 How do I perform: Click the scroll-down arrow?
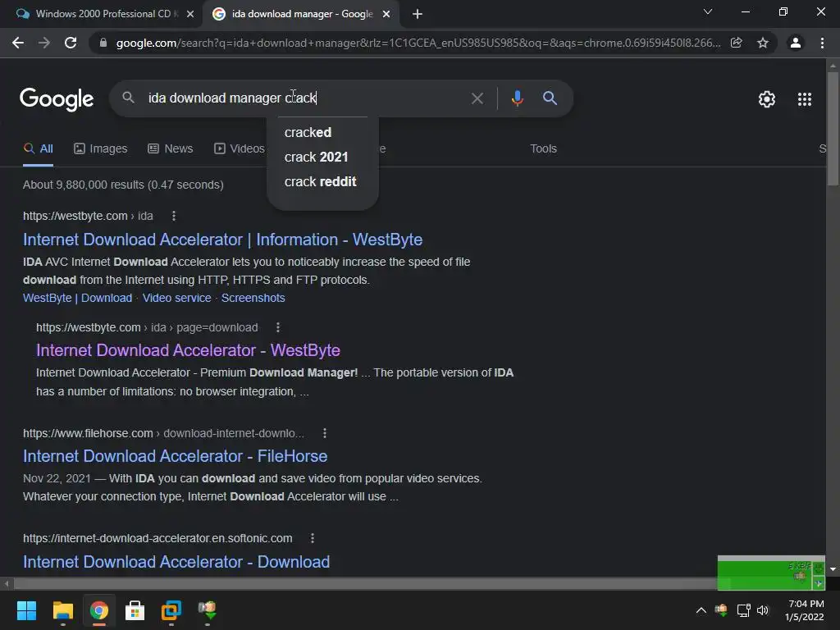[x=833, y=569]
